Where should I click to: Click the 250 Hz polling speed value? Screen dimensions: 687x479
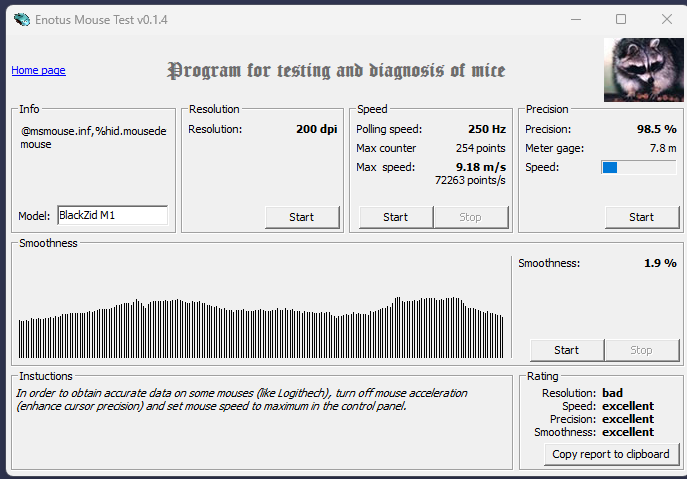[486, 129]
